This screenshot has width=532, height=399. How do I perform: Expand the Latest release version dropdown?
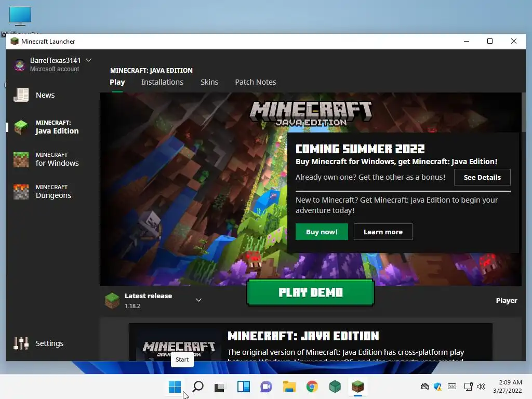(199, 300)
